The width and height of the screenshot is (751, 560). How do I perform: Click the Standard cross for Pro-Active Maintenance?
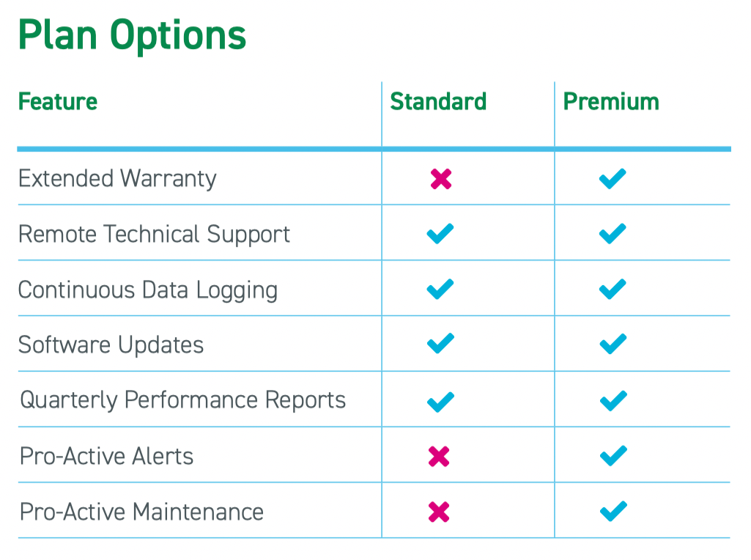(439, 512)
